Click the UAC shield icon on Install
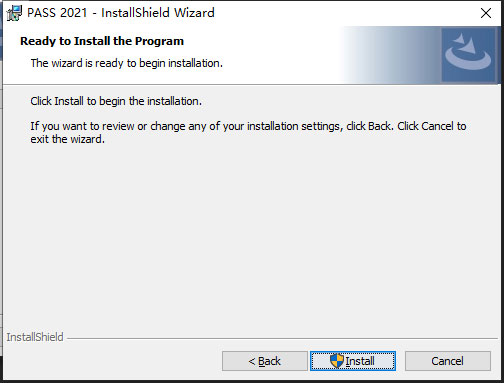The width and height of the screenshot is (504, 383). pyautogui.click(x=337, y=361)
